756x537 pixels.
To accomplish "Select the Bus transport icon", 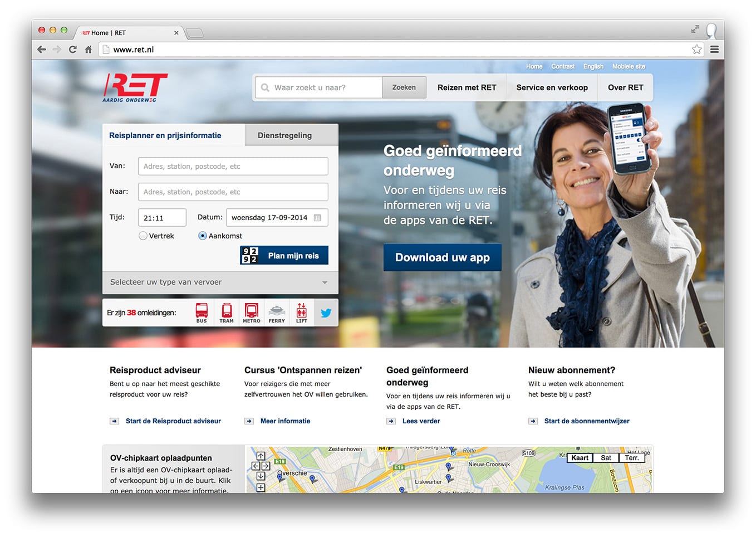I will [202, 312].
